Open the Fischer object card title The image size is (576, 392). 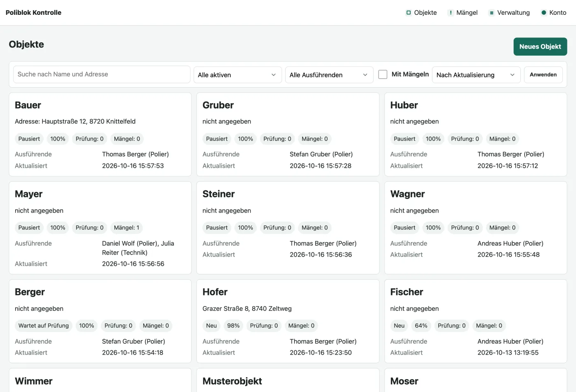406,292
